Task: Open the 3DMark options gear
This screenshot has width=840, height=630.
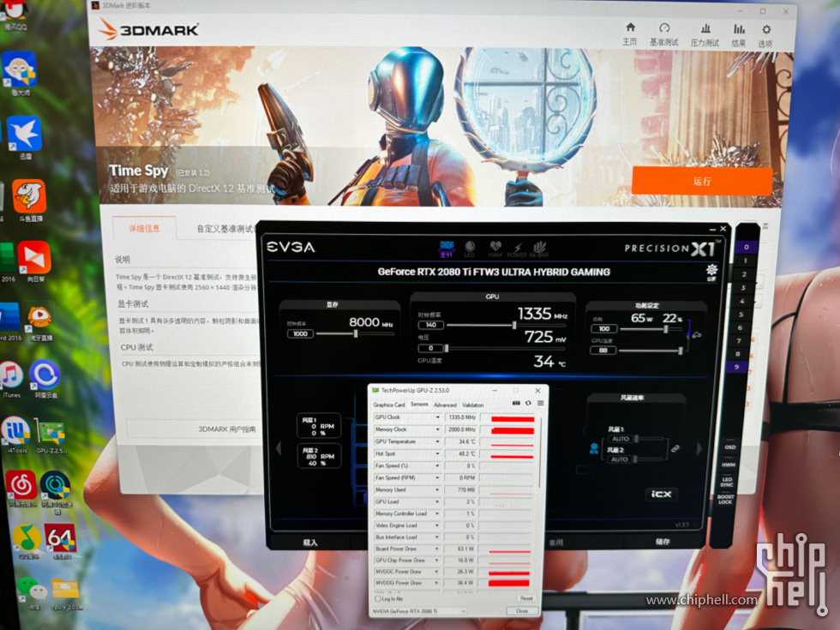Action: pos(765,36)
